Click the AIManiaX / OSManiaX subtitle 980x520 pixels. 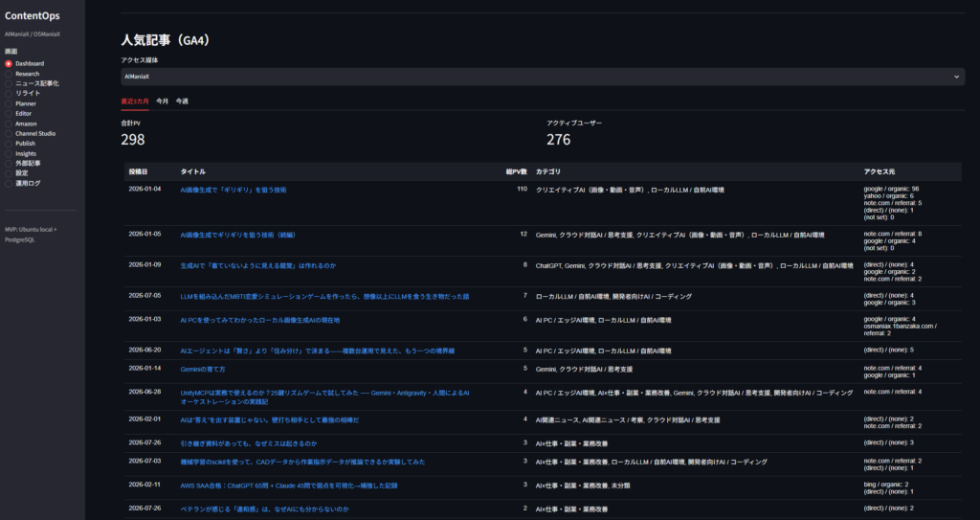(33, 34)
